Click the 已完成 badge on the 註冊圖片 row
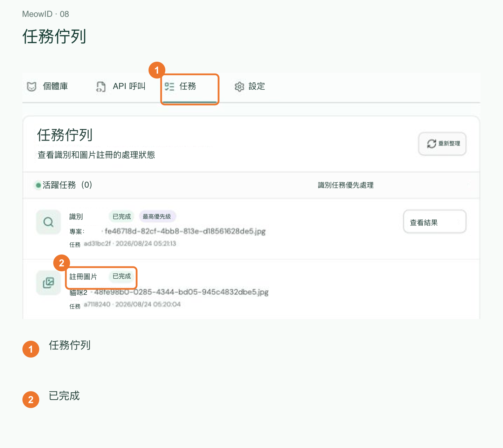This screenshot has width=503, height=448. pos(122,276)
